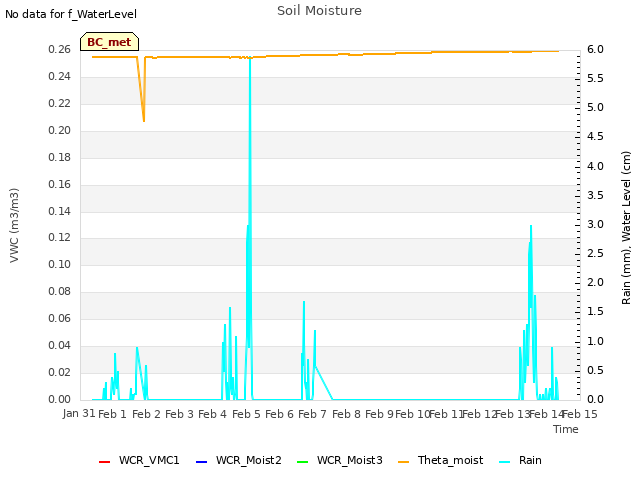Click the Feb 6 x-axis tick label
This screenshot has width=640, height=480.
[279, 414]
